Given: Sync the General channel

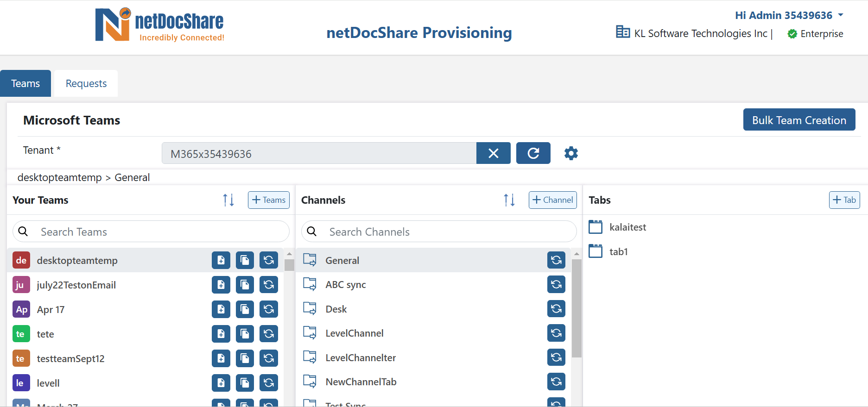Looking at the screenshot, I should tap(556, 260).
